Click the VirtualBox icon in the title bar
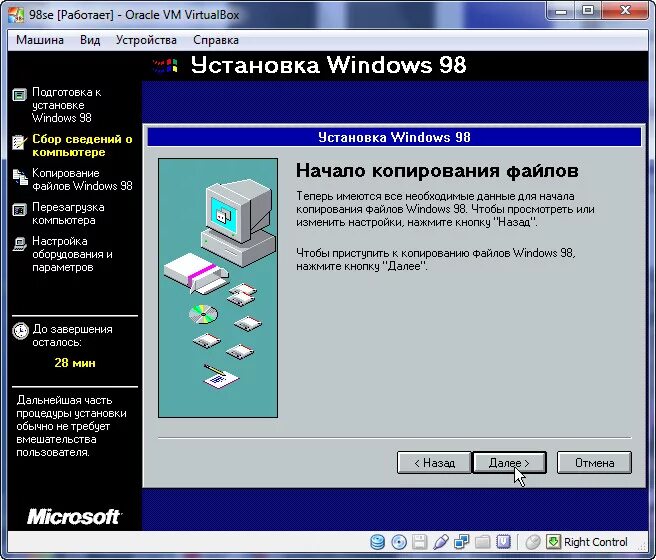Image resolution: width=656 pixels, height=560 pixels. pyautogui.click(x=17, y=15)
